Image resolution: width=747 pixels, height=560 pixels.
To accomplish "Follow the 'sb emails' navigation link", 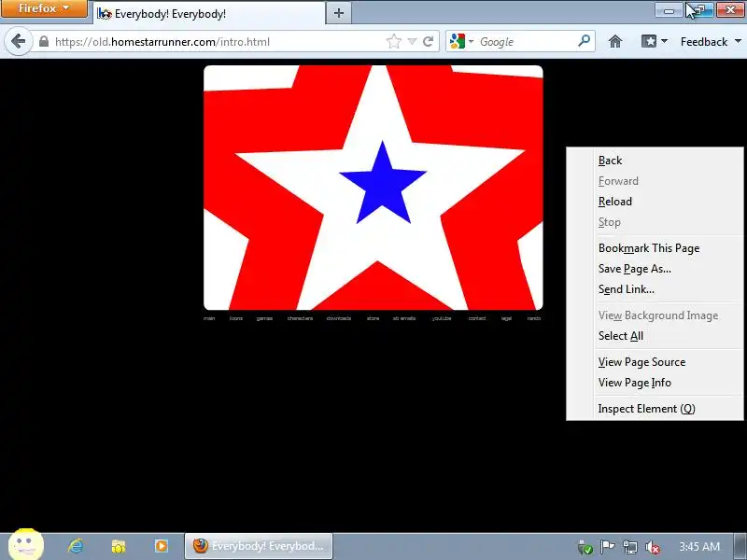I will (404, 318).
